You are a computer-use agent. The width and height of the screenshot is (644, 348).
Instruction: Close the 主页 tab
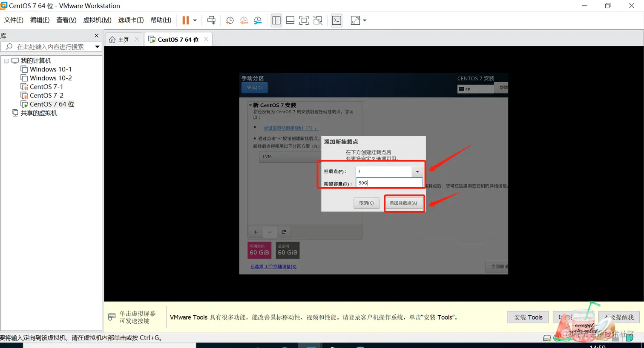(x=137, y=39)
